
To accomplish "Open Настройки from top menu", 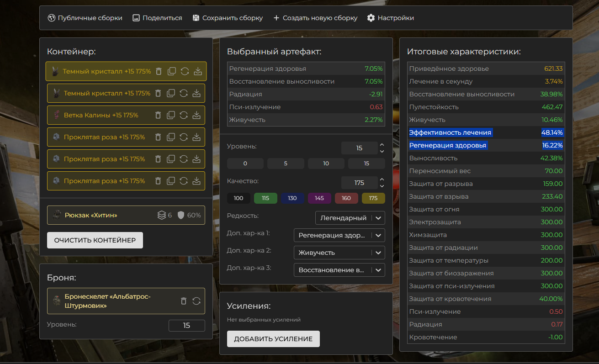I will click(x=391, y=18).
